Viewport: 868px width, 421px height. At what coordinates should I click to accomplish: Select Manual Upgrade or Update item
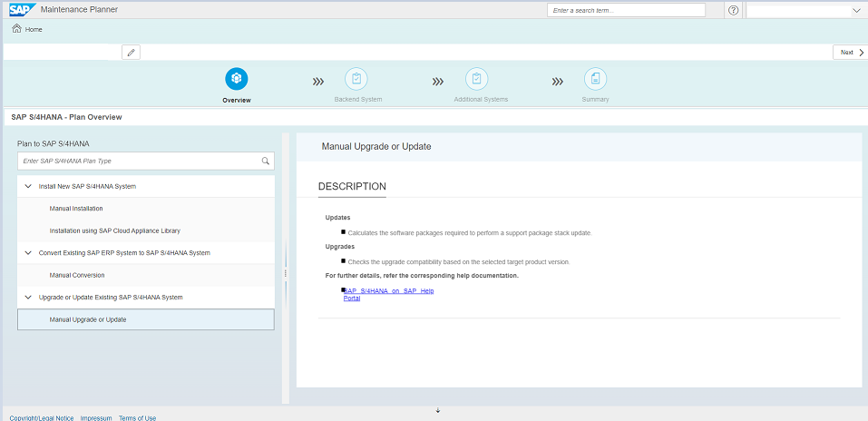click(x=146, y=319)
